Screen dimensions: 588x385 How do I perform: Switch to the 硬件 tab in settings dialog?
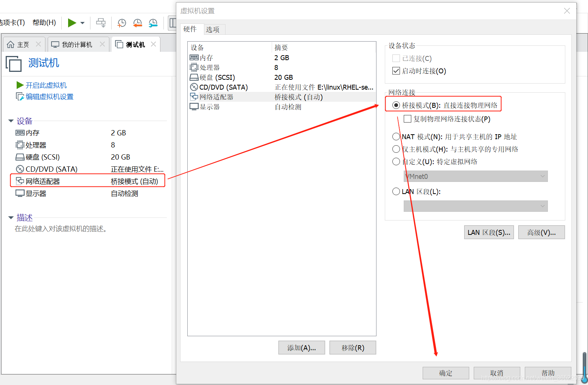tap(190, 29)
